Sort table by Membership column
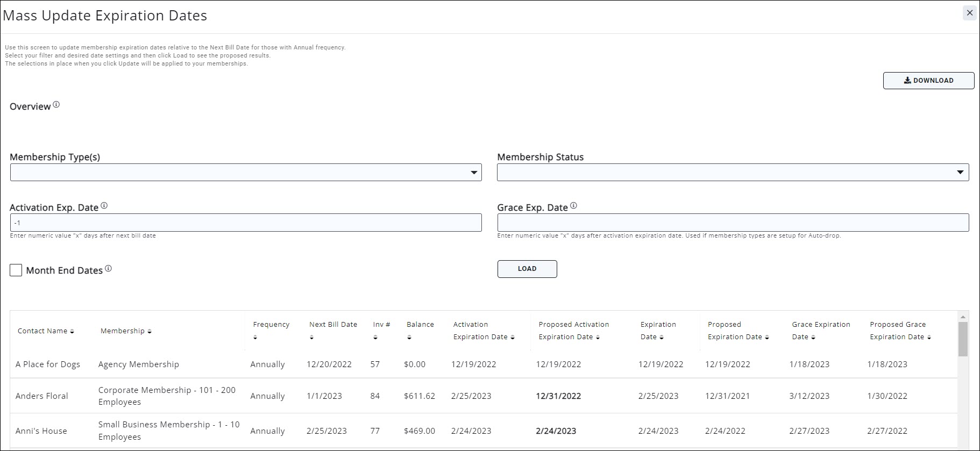The width and height of the screenshot is (980, 451). pos(150,332)
